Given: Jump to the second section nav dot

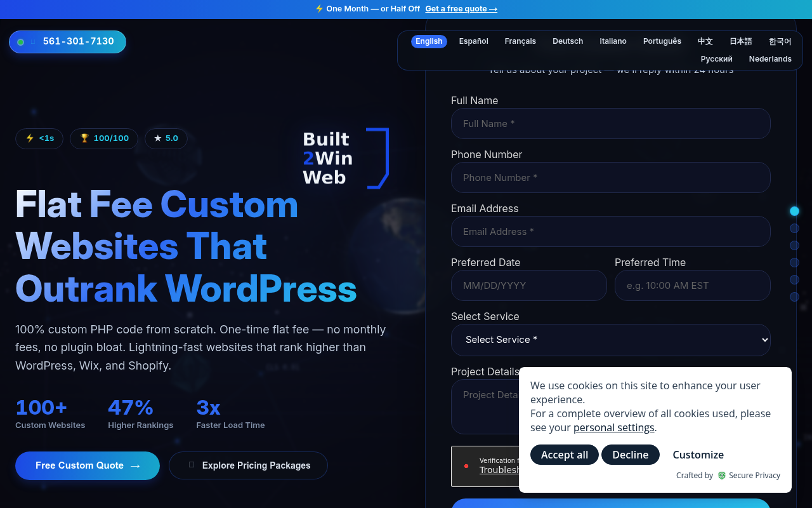Looking at the screenshot, I should 794,228.
